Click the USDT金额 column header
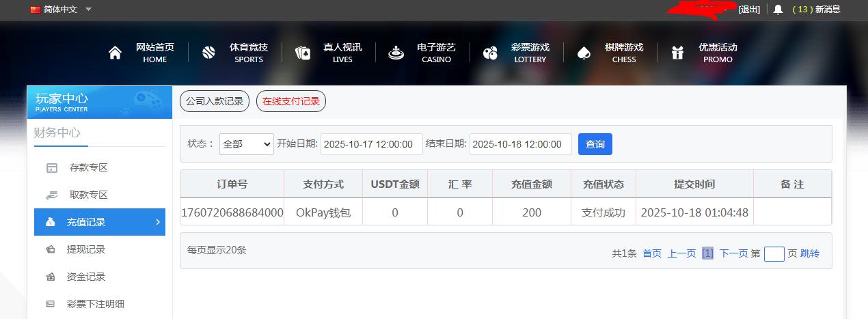Viewport: 868px width, 319px height. (x=395, y=184)
